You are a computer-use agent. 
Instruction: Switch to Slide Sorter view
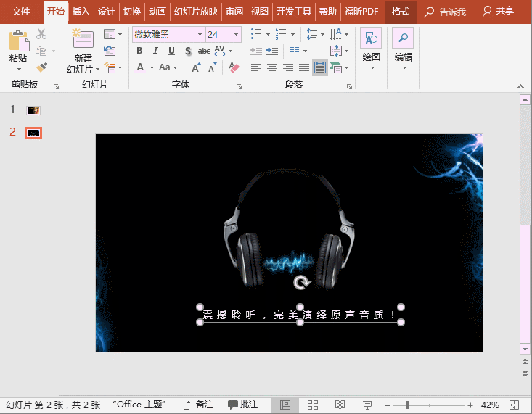(313, 405)
